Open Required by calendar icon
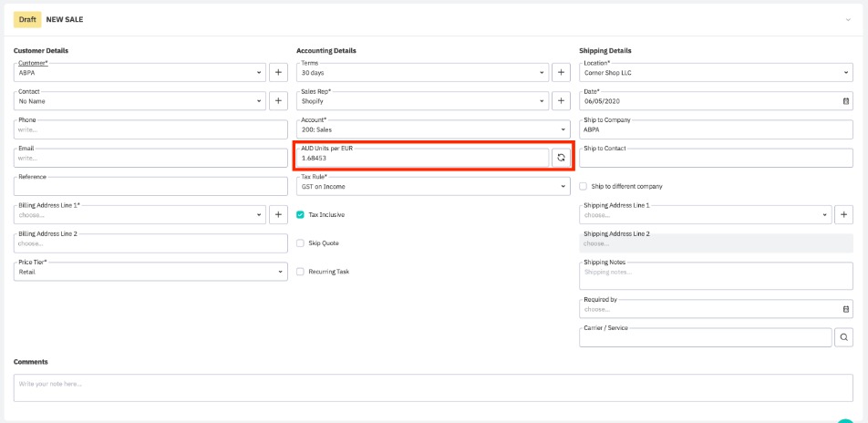The height and width of the screenshot is (423, 868). [x=845, y=309]
